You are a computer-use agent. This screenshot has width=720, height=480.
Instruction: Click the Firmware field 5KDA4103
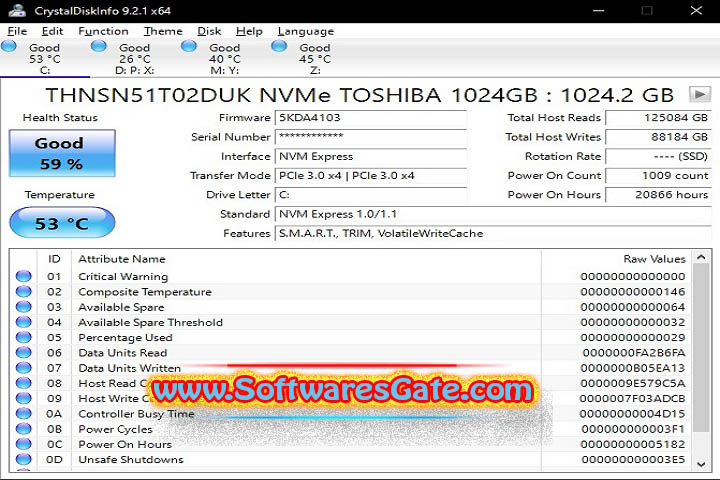click(371, 118)
